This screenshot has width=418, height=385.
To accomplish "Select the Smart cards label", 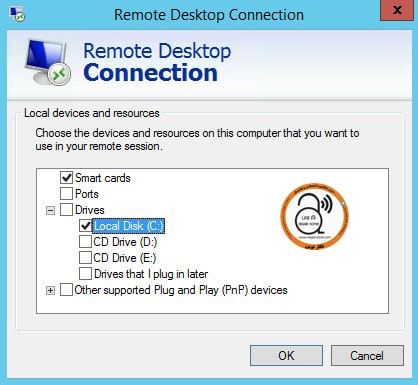I will [103, 178].
